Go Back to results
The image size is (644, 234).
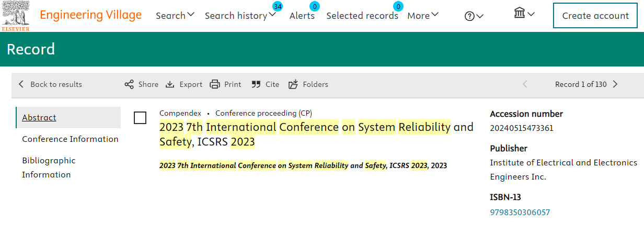click(50, 84)
